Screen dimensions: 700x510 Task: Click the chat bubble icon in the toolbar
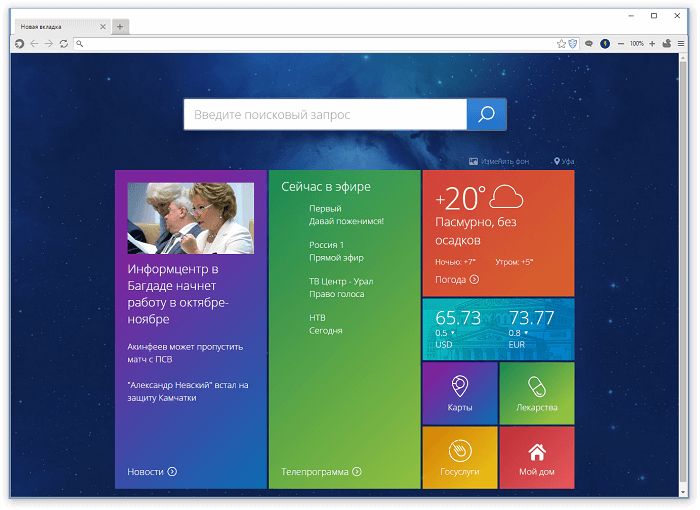coord(589,44)
